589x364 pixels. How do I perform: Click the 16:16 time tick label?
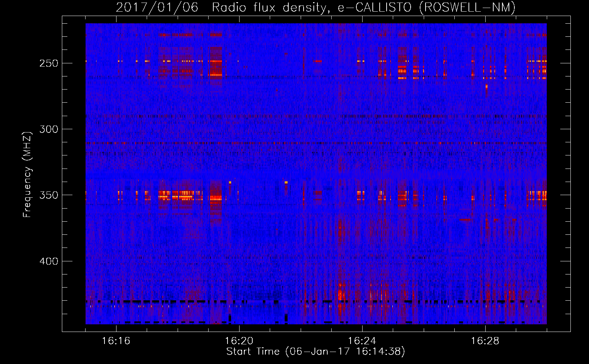116,341
